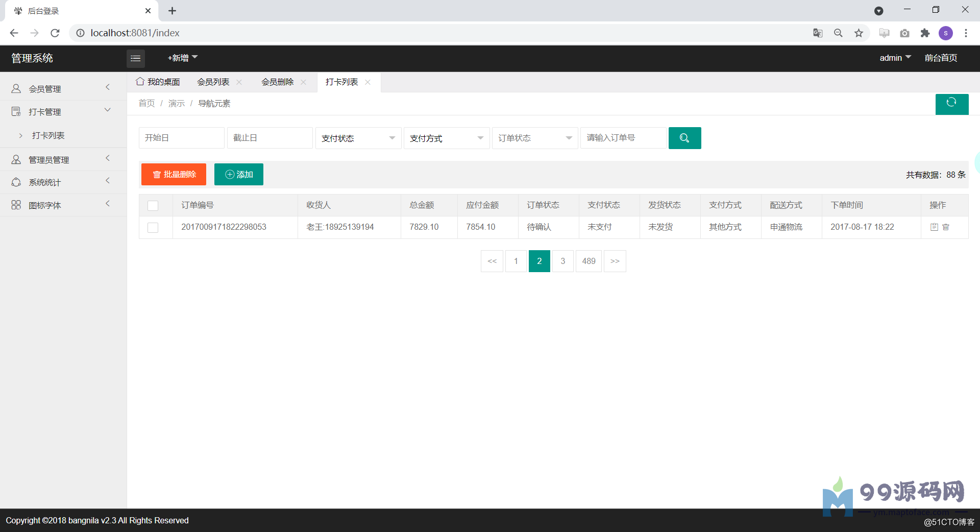
Task: Switch to the 会员删除 tab
Action: coord(278,82)
